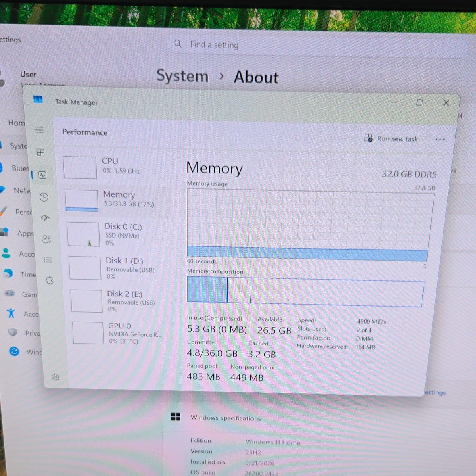Open Task Manager settings gear
This screenshot has height=476, width=476.
[56, 377]
